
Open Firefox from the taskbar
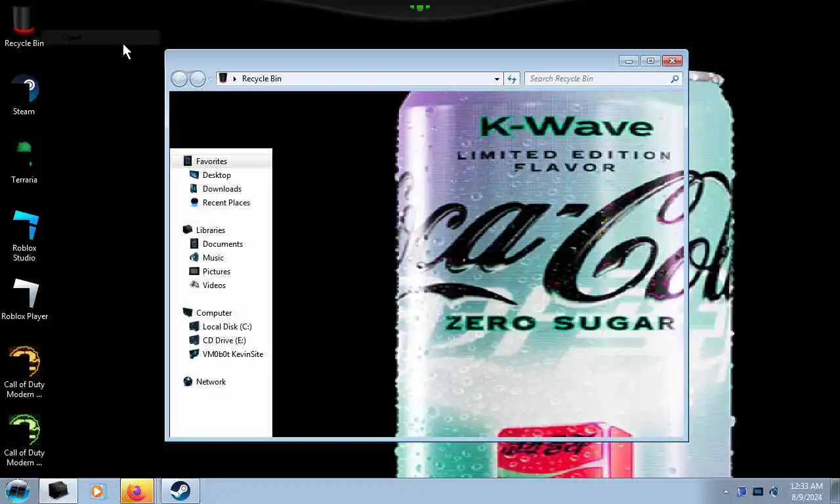[x=137, y=491]
